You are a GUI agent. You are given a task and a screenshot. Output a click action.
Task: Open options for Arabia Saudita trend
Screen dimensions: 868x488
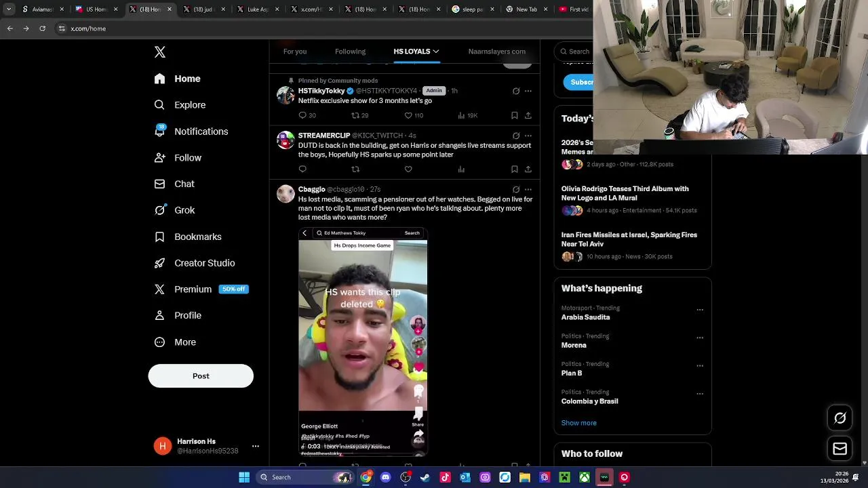click(x=700, y=310)
